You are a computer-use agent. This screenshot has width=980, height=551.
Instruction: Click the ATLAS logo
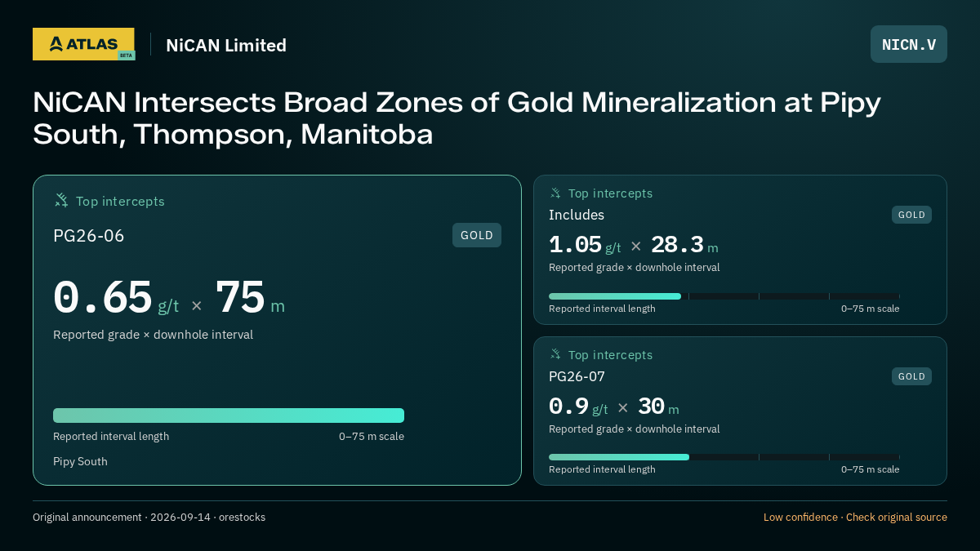[83, 44]
